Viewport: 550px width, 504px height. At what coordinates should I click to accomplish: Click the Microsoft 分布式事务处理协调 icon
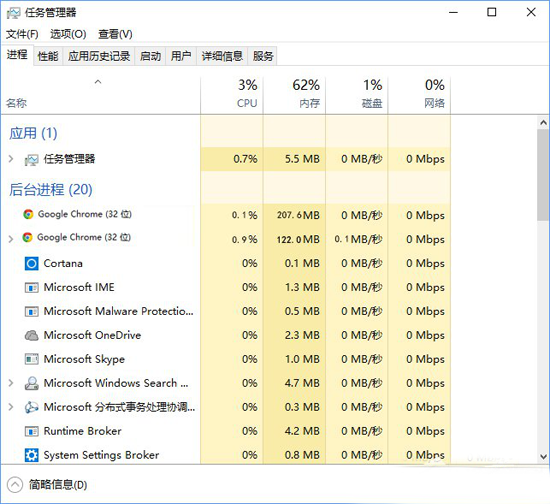click(x=32, y=407)
